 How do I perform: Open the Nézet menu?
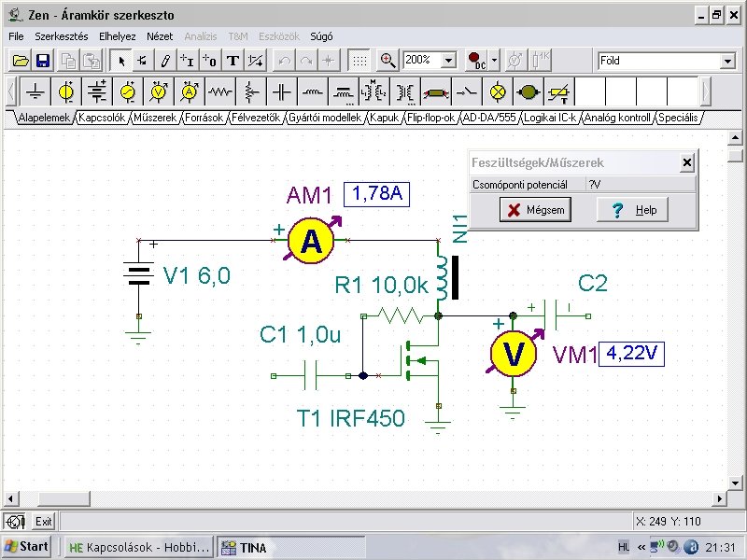point(160,36)
